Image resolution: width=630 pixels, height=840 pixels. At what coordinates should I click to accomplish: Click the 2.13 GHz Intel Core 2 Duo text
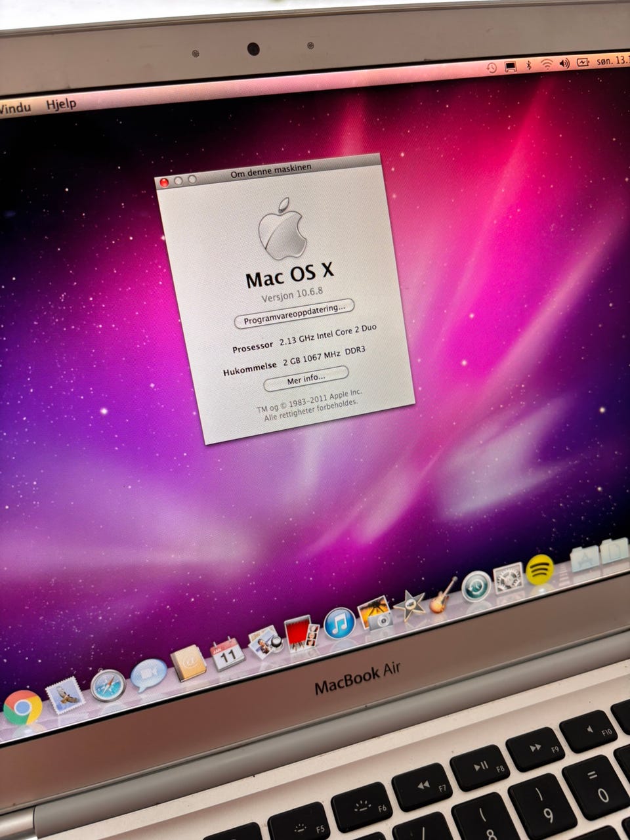pos(328,335)
